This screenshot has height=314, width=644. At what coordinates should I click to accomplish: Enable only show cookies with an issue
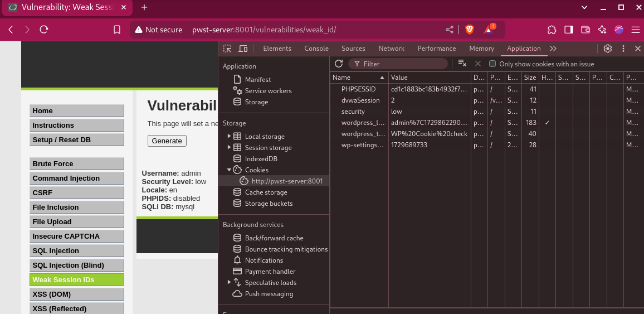tap(492, 64)
